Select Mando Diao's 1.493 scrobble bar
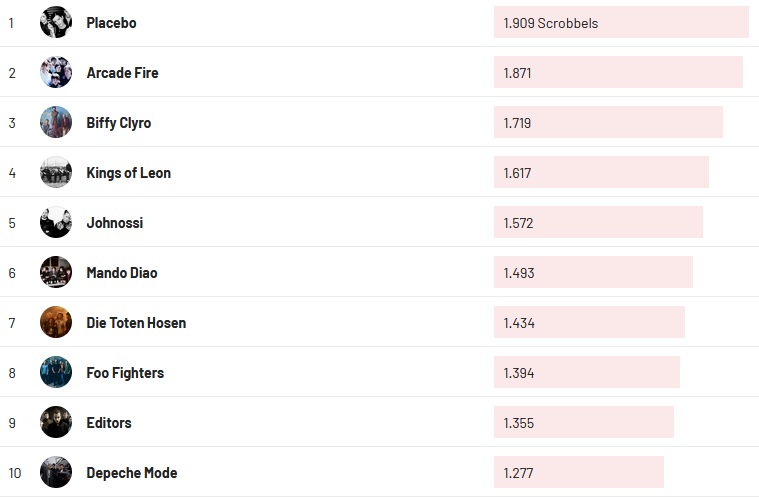The height and width of the screenshot is (497, 759). [593, 273]
